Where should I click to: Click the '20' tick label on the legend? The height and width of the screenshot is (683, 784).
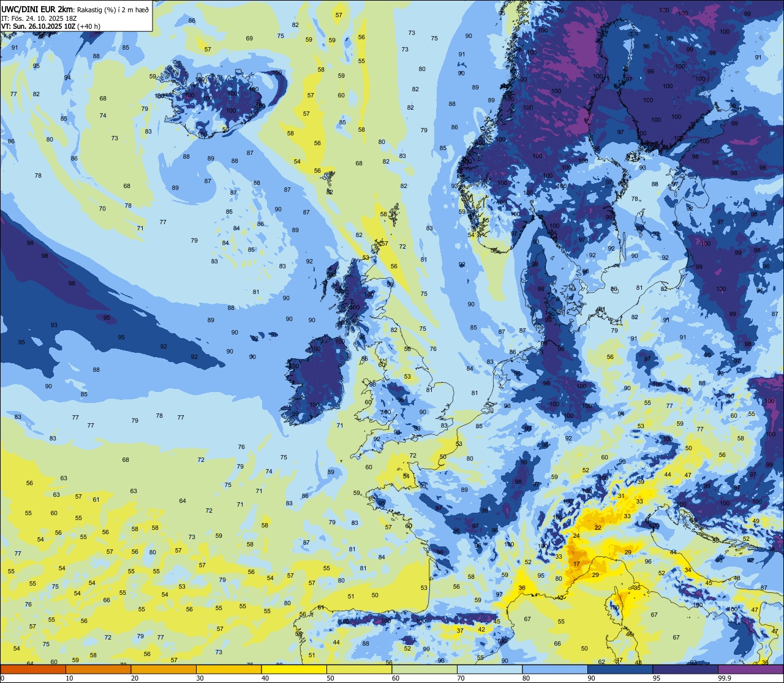135,678
